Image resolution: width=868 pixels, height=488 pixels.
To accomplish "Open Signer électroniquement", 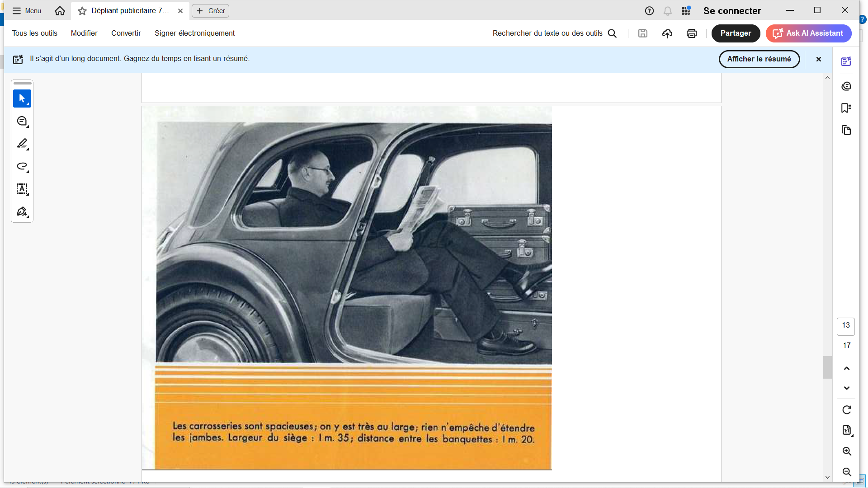I will [194, 33].
